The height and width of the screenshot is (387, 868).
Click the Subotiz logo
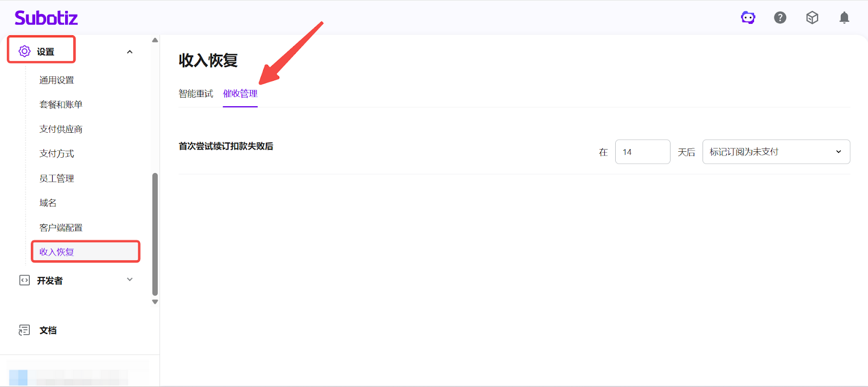46,18
